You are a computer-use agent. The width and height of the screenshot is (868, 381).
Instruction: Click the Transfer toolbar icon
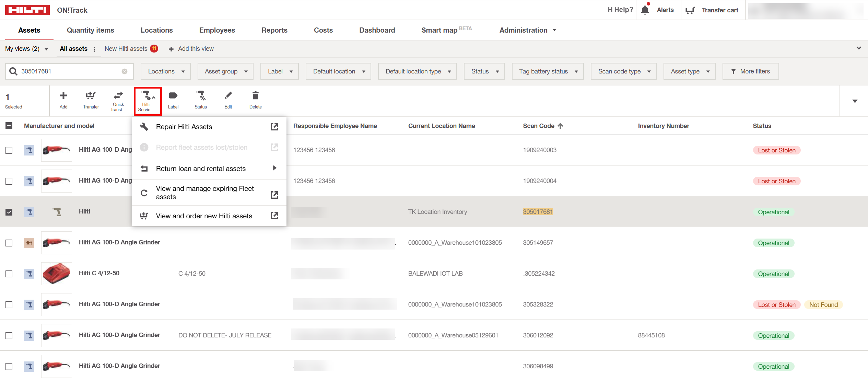tap(91, 96)
